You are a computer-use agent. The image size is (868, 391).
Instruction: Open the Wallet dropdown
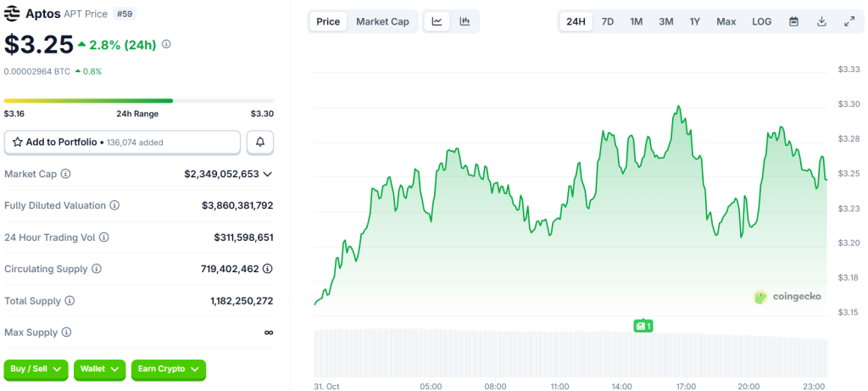100,370
